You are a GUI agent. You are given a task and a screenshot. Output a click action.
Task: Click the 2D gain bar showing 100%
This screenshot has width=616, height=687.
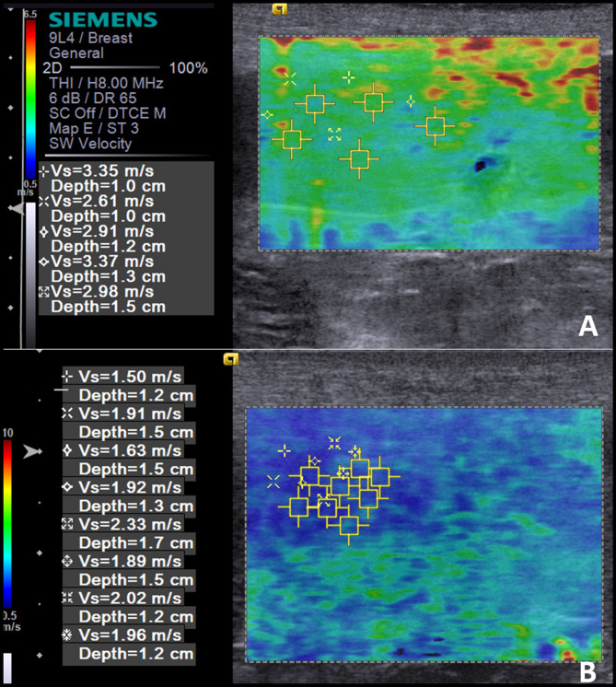(115, 67)
